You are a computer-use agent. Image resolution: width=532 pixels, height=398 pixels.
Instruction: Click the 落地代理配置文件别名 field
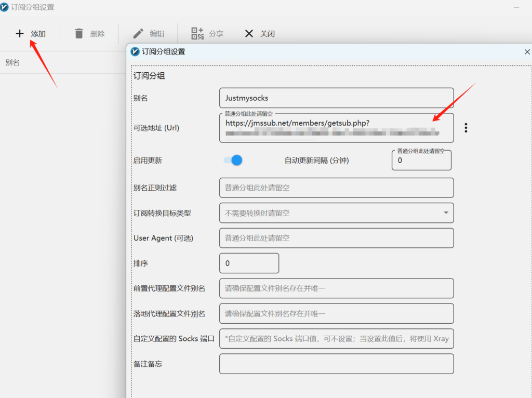pos(336,313)
